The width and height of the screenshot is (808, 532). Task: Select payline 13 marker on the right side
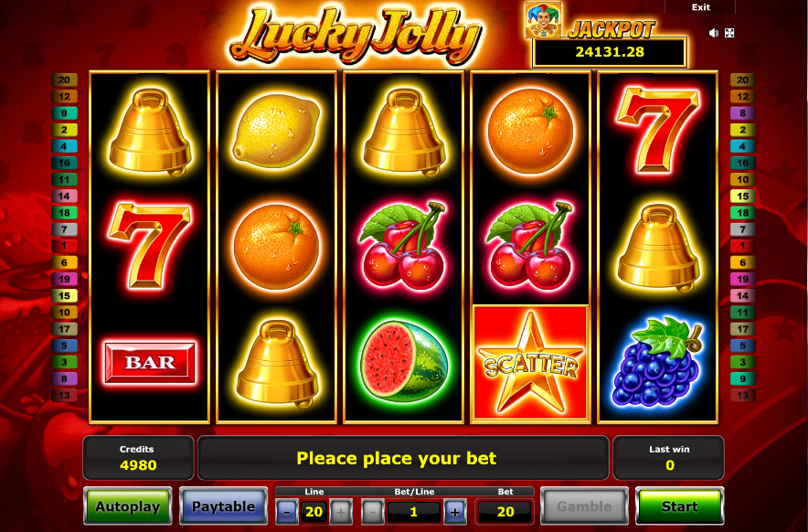tap(742, 396)
